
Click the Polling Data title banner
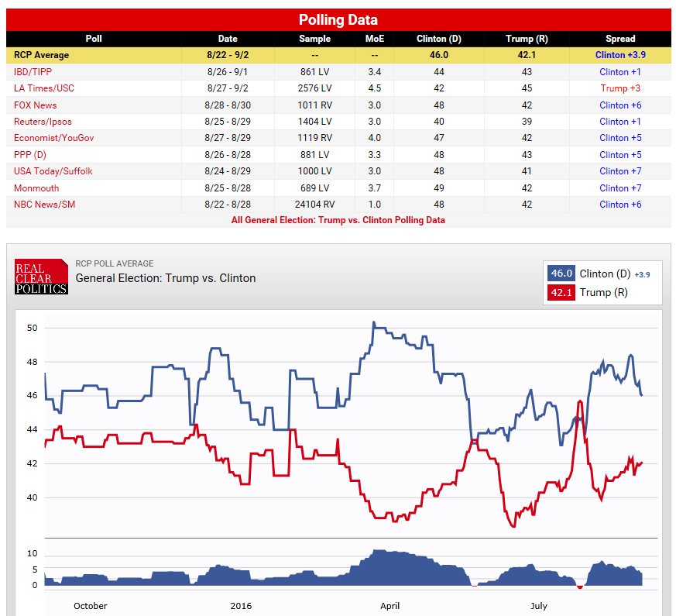coord(338,20)
